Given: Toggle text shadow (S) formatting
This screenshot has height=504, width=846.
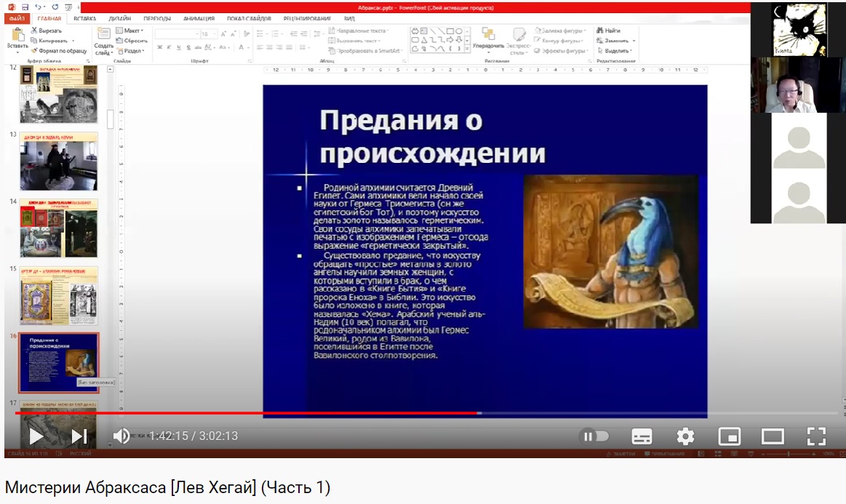Looking at the screenshot, I should pyautogui.click(x=188, y=47).
